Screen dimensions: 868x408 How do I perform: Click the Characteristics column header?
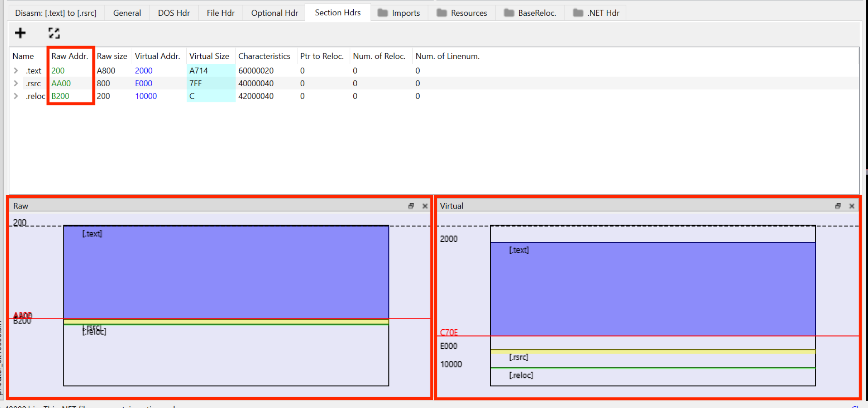click(x=264, y=56)
